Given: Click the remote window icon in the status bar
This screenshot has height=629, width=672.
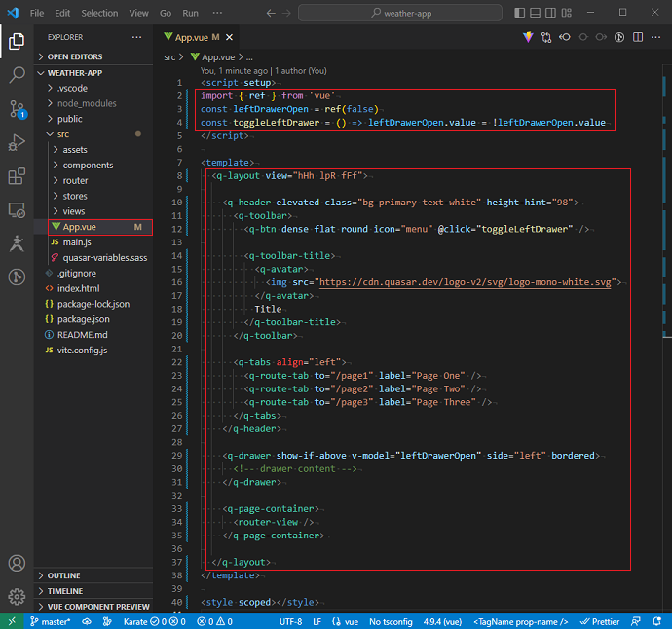Looking at the screenshot, I should (x=12, y=621).
